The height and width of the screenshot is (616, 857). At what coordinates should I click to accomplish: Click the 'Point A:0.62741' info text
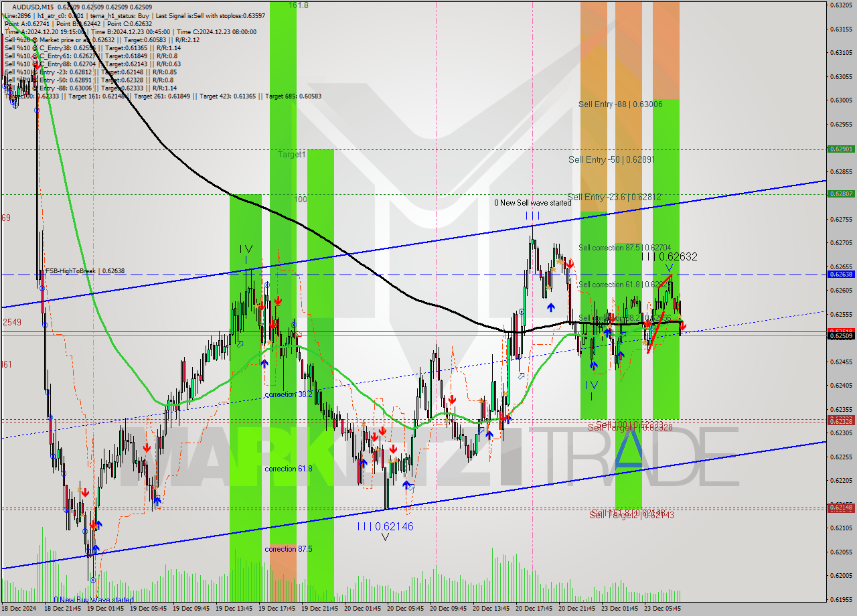tap(27, 23)
